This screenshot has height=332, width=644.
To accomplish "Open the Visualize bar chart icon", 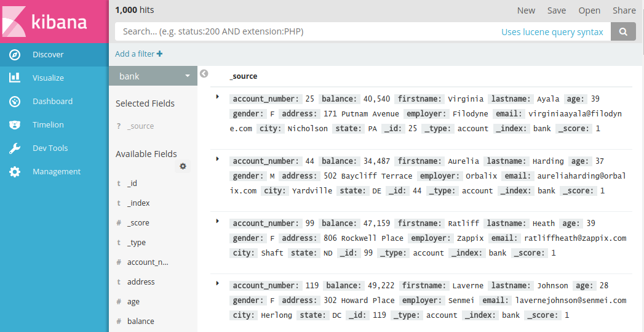I will point(15,78).
